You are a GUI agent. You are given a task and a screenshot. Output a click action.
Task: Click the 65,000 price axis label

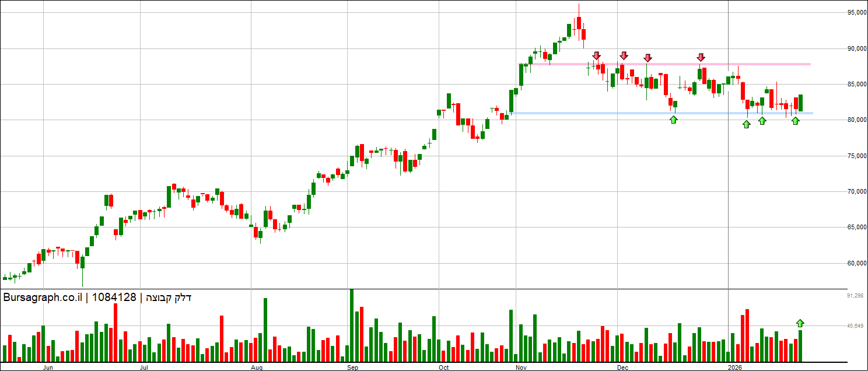[857, 227]
